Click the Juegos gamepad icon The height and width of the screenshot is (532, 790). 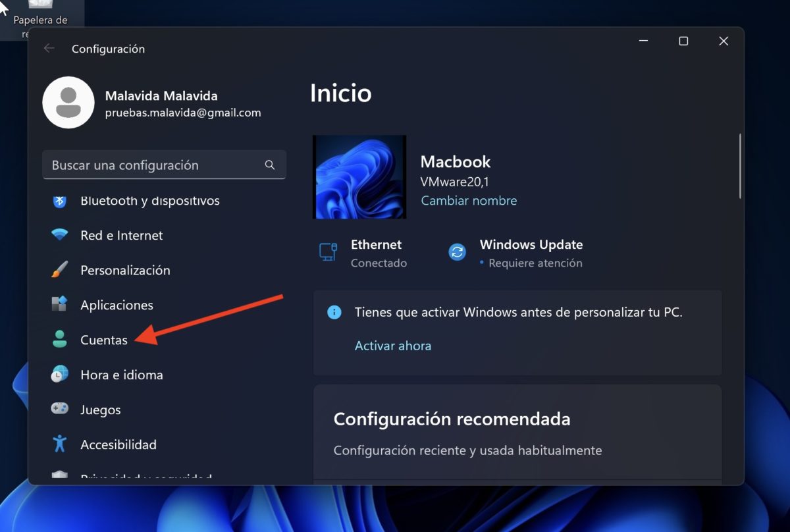coord(60,410)
